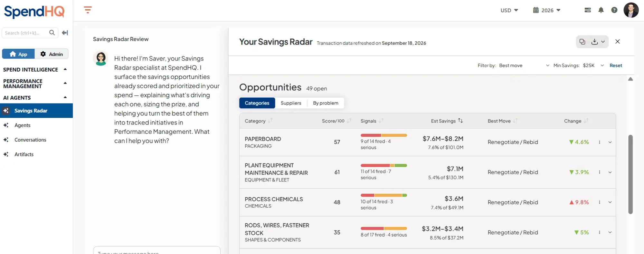Select the Suppliers tab
Image resolution: width=644 pixels, height=254 pixels.
(x=291, y=103)
